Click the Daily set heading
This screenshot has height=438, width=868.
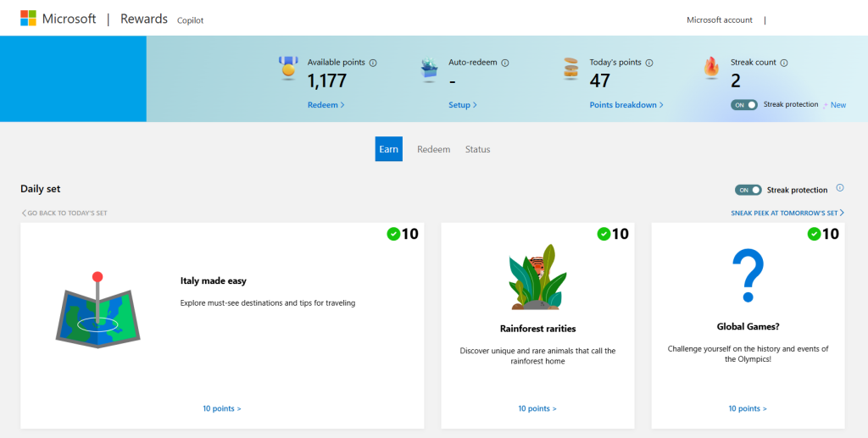tap(41, 189)
